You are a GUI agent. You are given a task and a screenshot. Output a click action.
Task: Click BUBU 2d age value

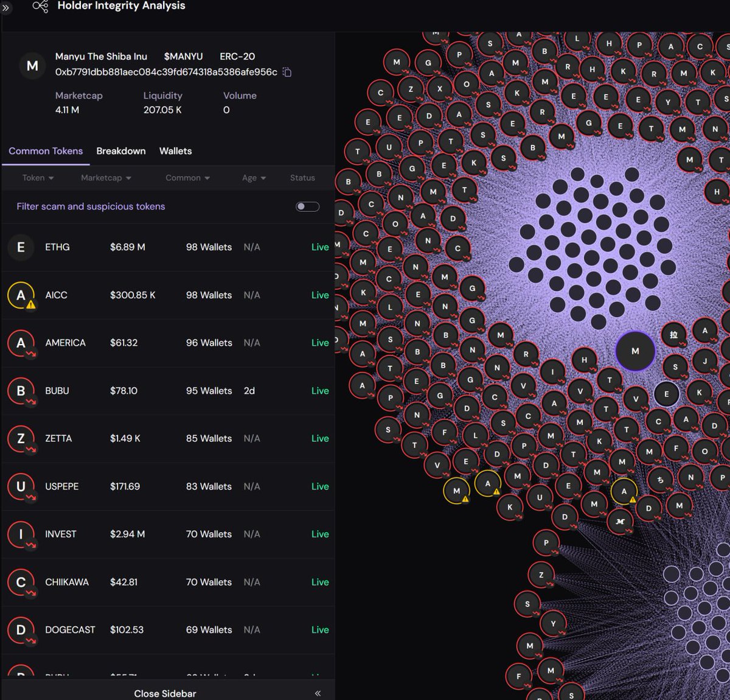click(x=249, y=391)
